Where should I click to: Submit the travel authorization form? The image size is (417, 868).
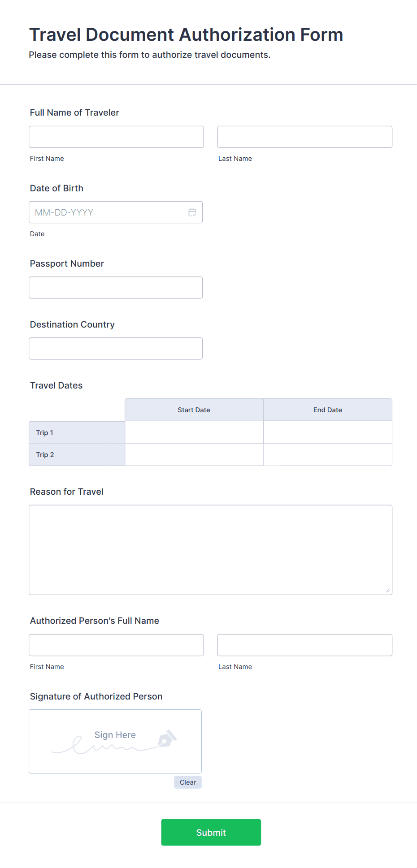point(211,833)
